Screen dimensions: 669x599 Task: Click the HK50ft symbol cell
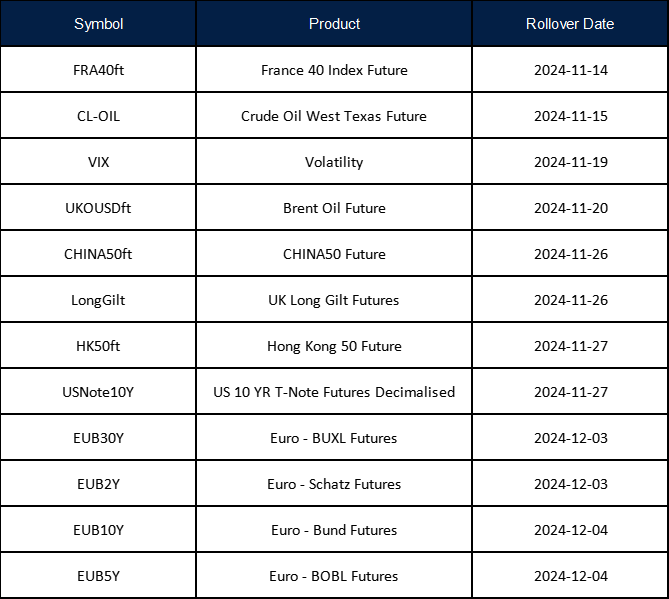coord(98,346)
